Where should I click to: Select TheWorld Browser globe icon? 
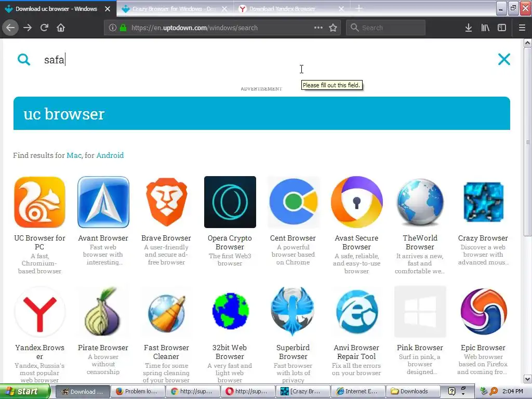click(420, 202)
